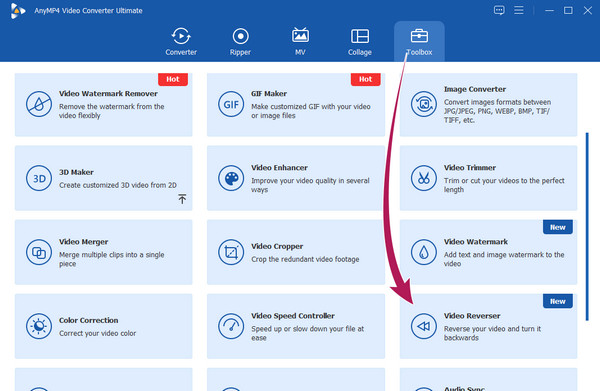Click 'Trim or cut your videos' description
The image size is (600, 391).
[504, 185]
